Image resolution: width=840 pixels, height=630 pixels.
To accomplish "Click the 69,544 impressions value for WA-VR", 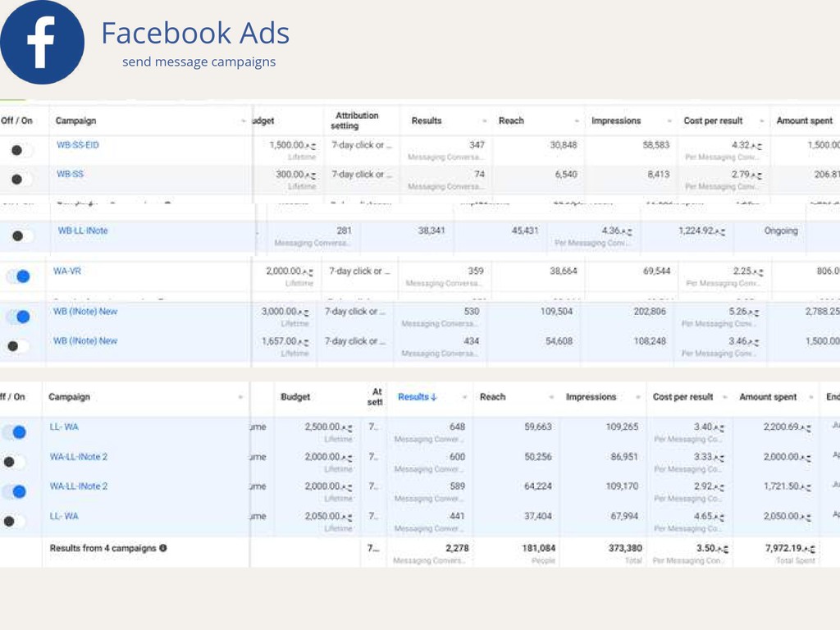I will click(x=657, y=271).
